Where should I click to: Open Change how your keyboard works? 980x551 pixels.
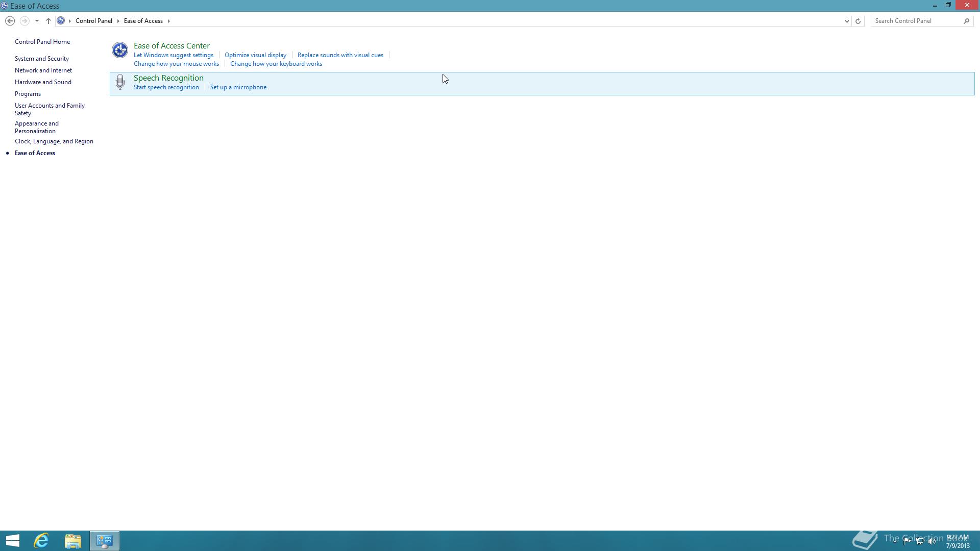click(276, 64)
